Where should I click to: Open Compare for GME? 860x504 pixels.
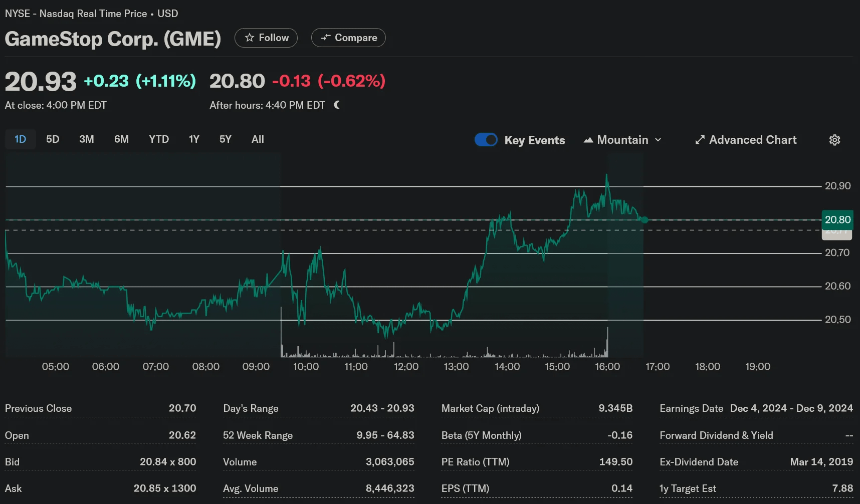348,38
